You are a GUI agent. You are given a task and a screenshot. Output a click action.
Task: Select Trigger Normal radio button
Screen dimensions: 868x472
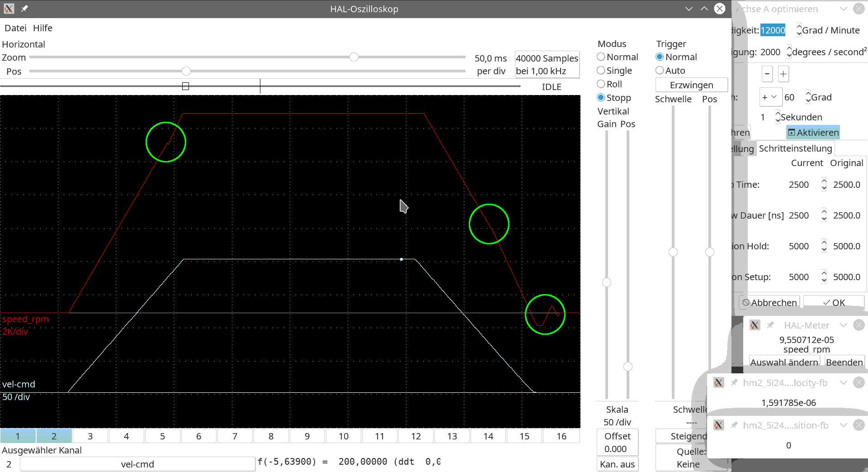click(660, 57)
